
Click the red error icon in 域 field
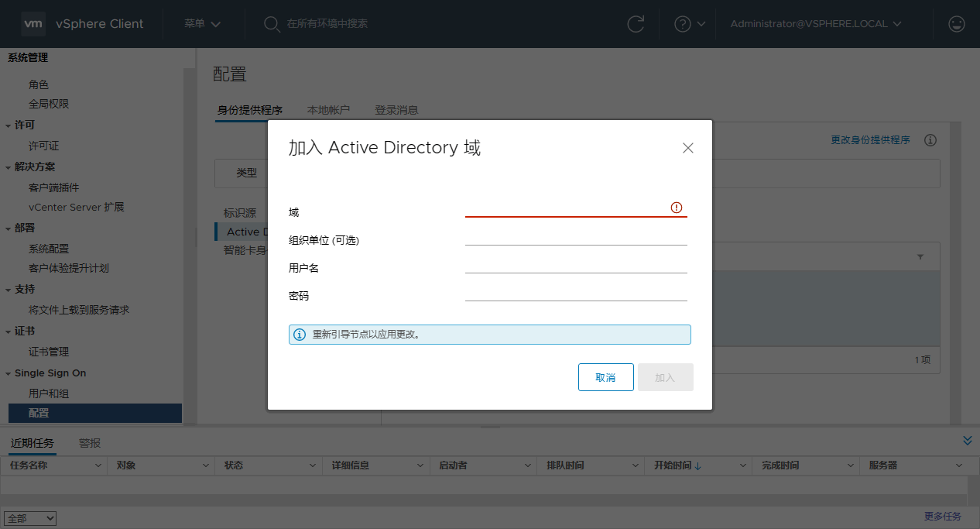[677, 207]
